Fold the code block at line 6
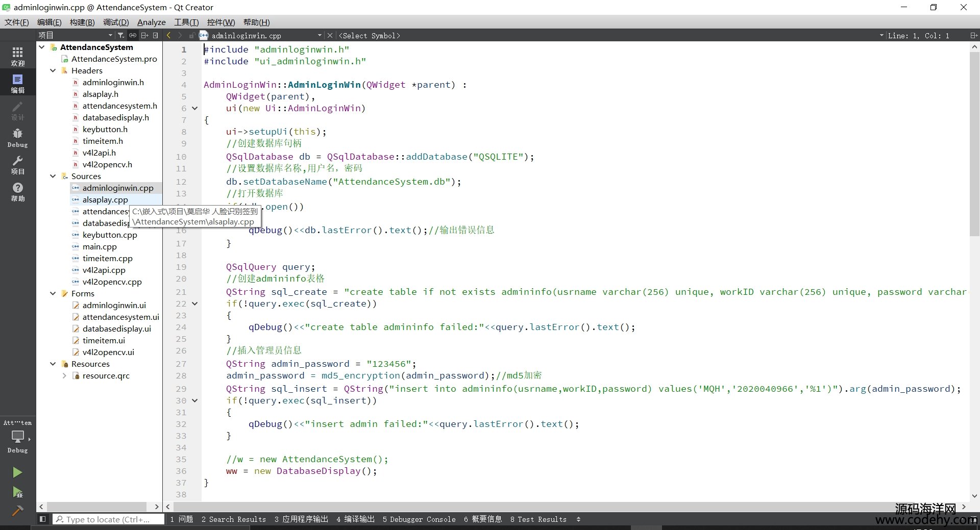Viewport: 980px width, 530px height. (x=194, y=108)
